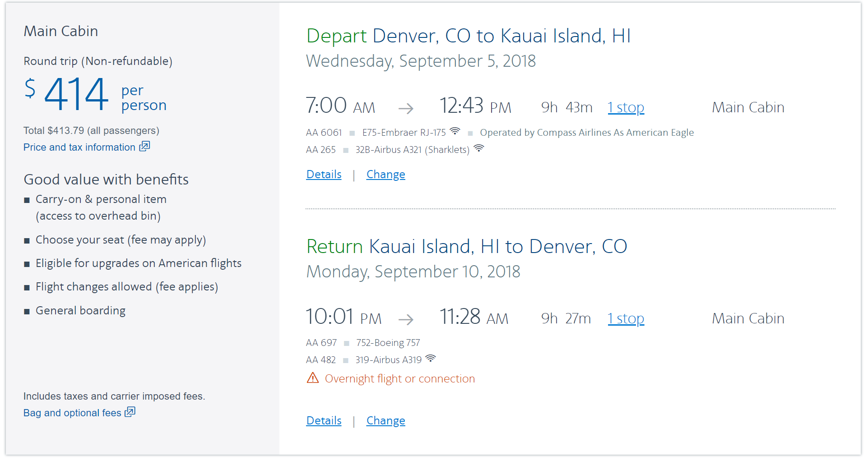Click the Wi-Fi icon beside Airbus A319

click(431, 359)
